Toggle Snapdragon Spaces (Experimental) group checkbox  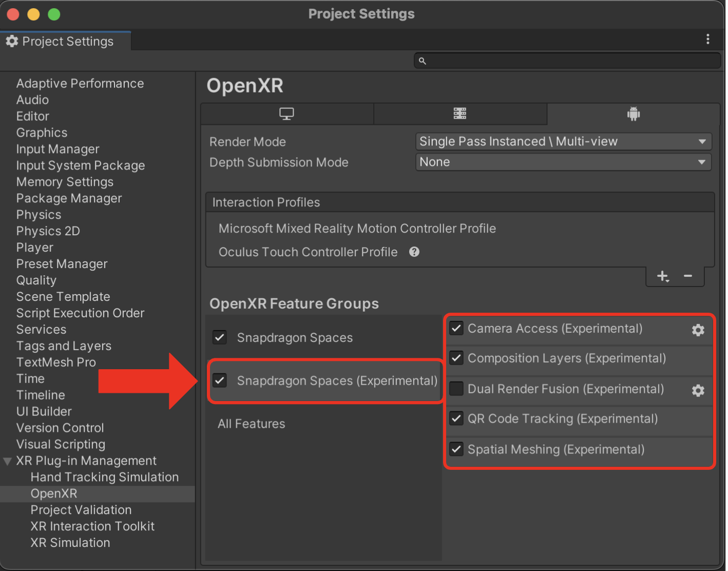click(220, 380)
